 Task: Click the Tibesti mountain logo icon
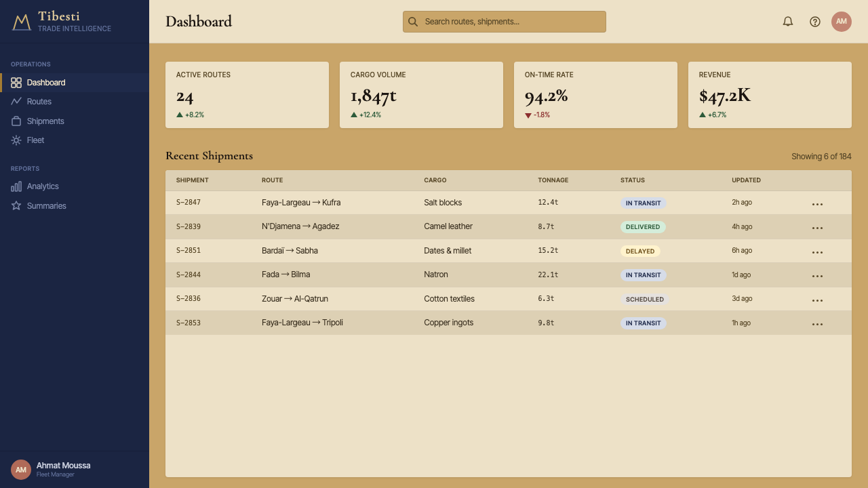pyautogui.click(x=22, y=22)
